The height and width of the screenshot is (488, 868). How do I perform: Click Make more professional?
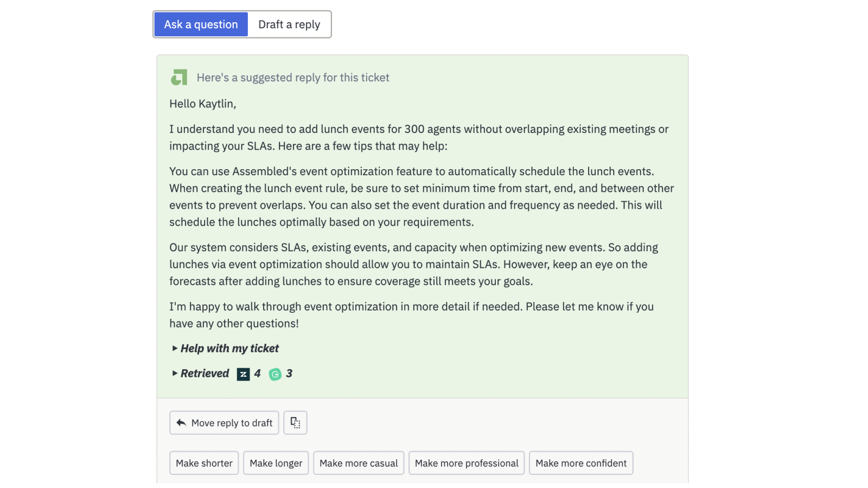[466, 463]
